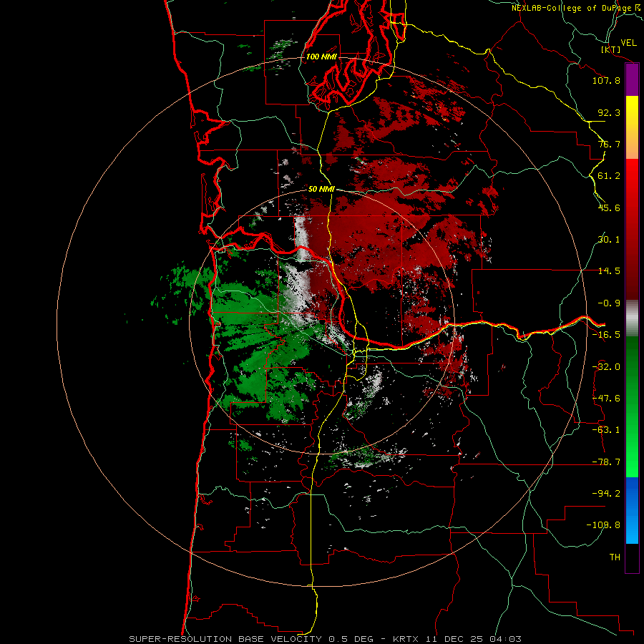Pick the black TH segment of the color bar

[632, 558]
